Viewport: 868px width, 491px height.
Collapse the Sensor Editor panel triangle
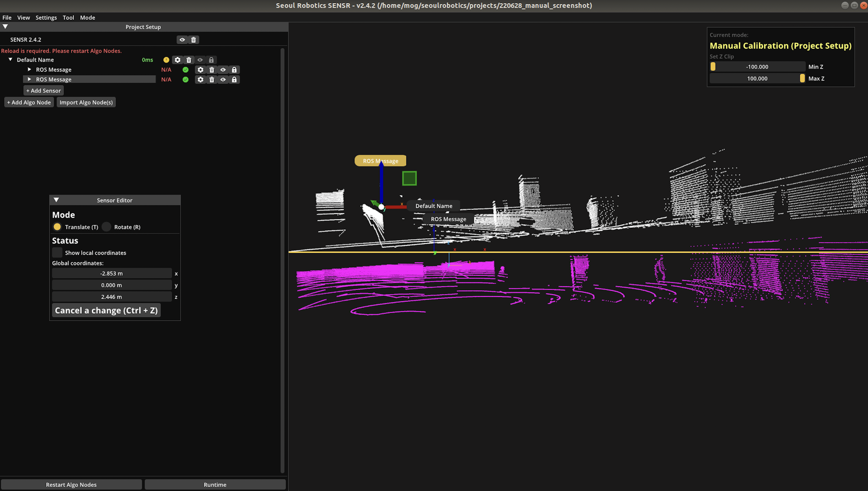[x=56, y=200]
